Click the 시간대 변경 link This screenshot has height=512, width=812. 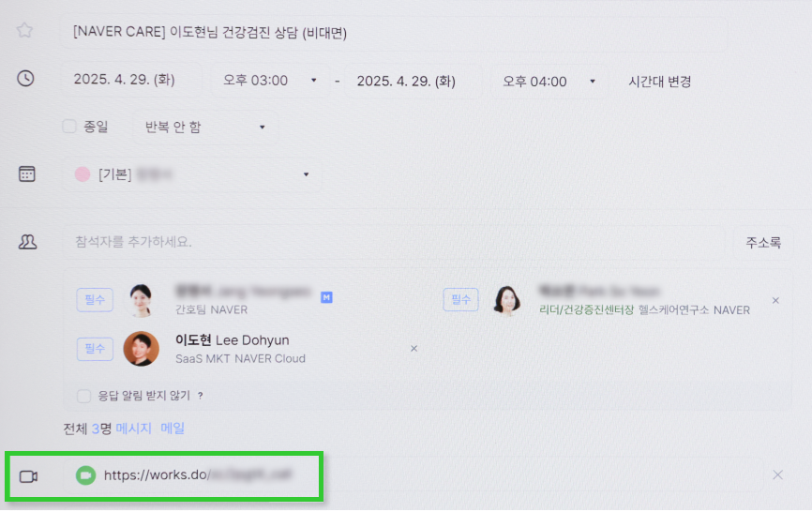(x=660, y=82)
